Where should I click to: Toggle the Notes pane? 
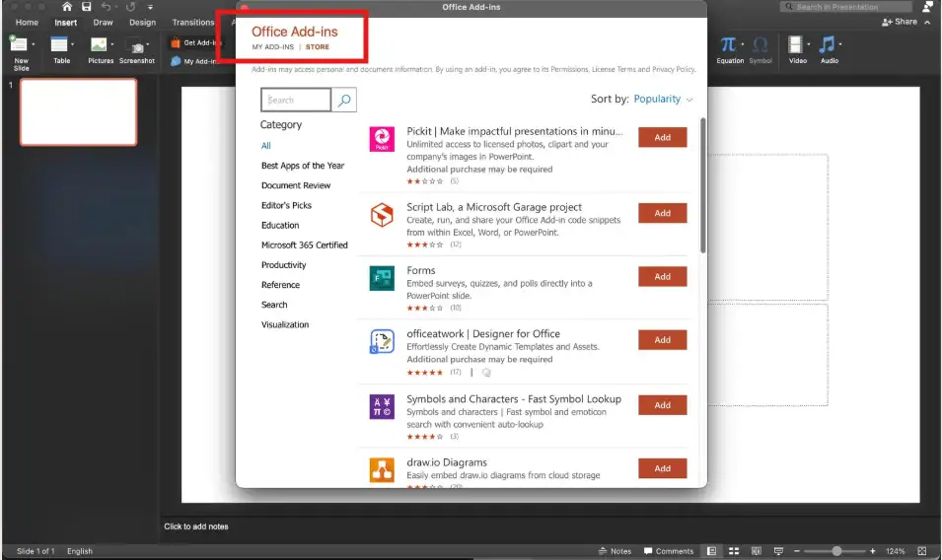point(614,551)
